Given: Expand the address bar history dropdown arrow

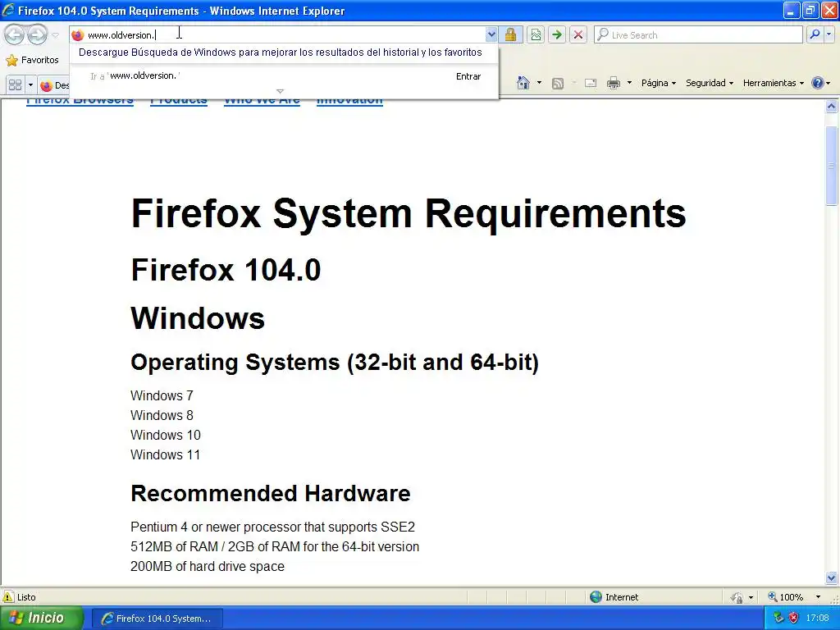Looking at the screenshot, I should tap(491, 34).
